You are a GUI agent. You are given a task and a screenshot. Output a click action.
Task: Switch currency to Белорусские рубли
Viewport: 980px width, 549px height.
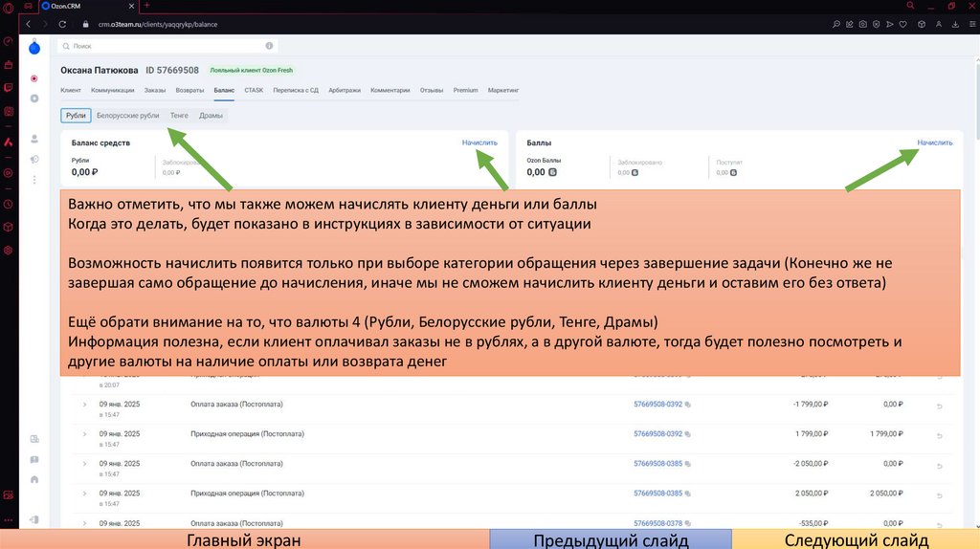(x=128, y=116)
